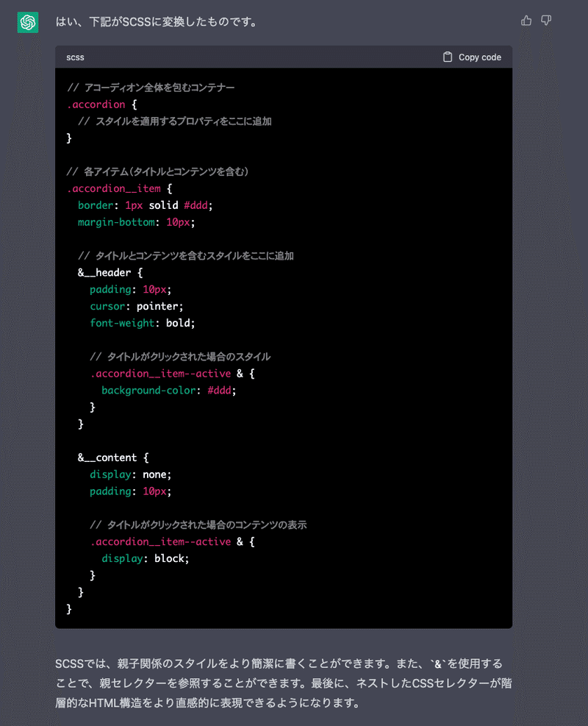
Task: Click the 'cursor: pointer;' line
Action: click(137, 306)
